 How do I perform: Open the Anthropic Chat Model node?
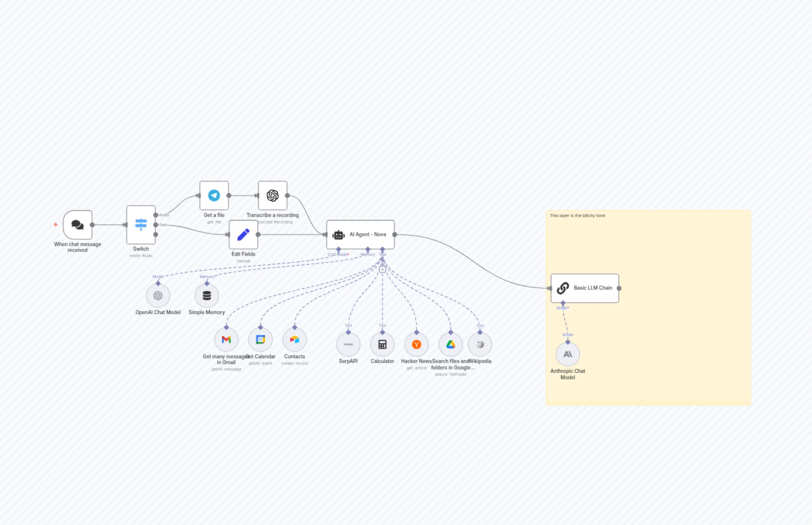coord(568,354)
